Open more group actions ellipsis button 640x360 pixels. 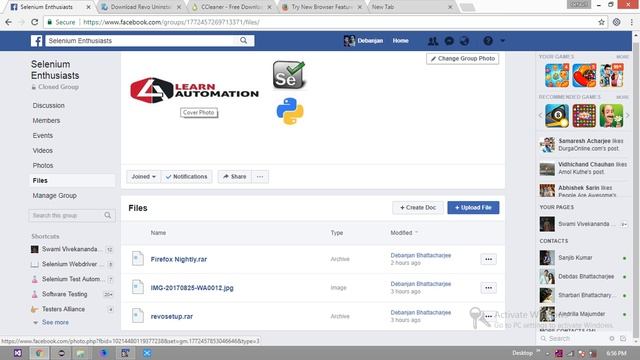click(260, 177)
